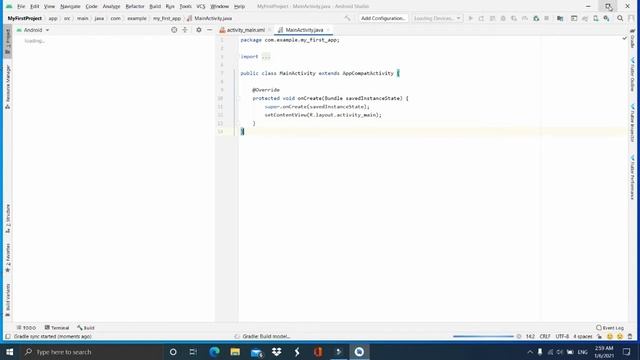This screenshot has width=640, height=360.
Task: Open the Resource Manager side tool window
Action: point(8,87)
